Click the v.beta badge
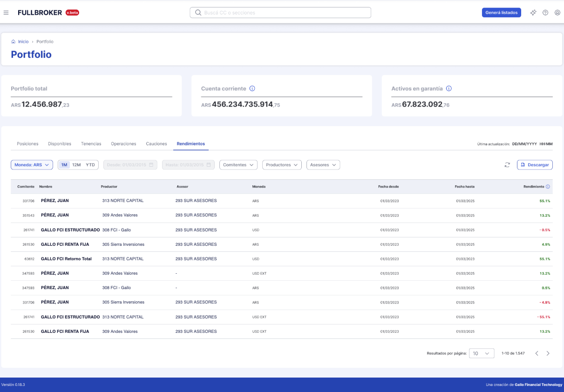Screen dimensions: 564x392 72,13
